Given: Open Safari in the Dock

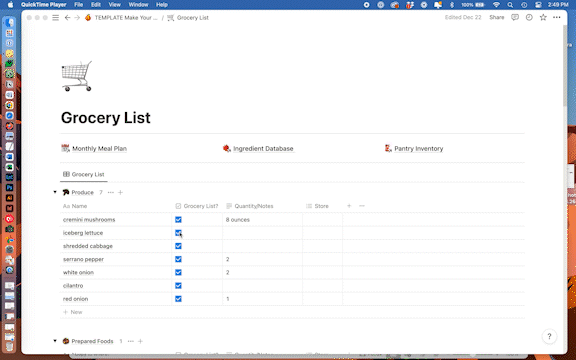Looking at the screenshot, I should pyautogui.click(x=10, y=115).
